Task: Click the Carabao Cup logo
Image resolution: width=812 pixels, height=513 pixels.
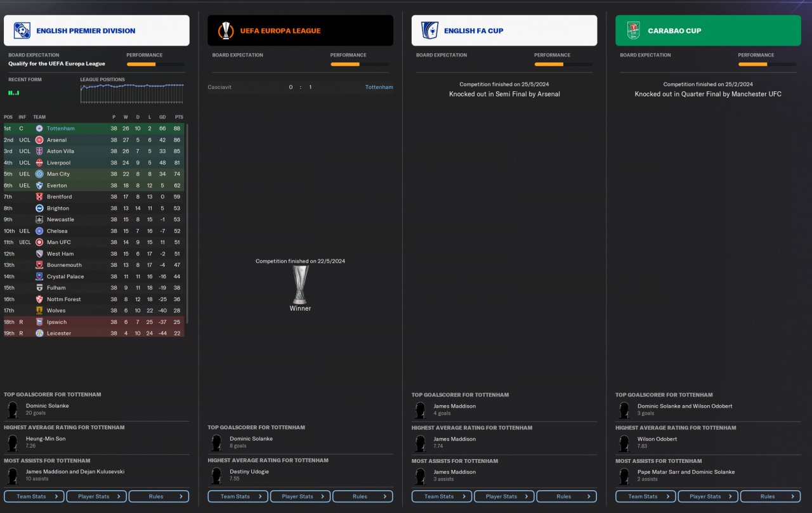Action: pyautogui.click(x=633, y=30)
